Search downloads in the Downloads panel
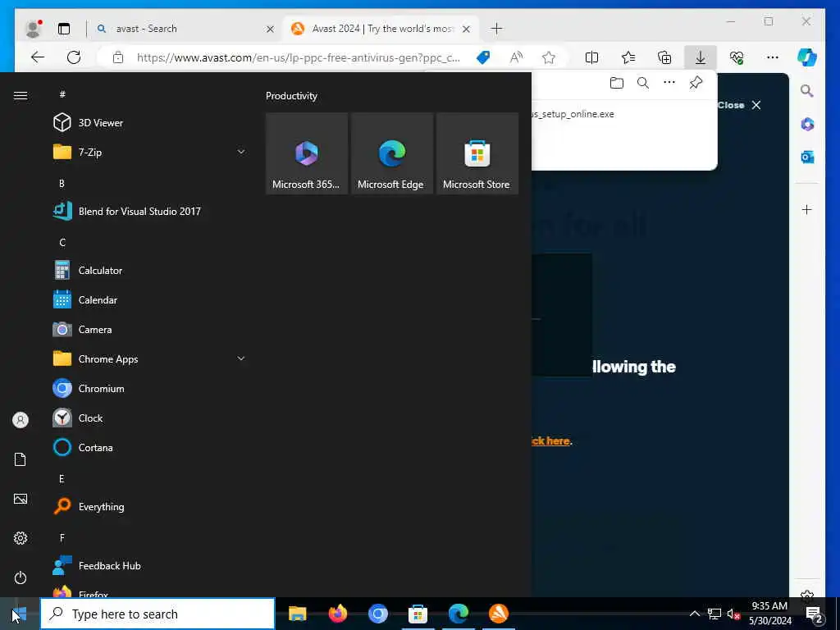The image size is (840, 630). [x=643, y=83]
